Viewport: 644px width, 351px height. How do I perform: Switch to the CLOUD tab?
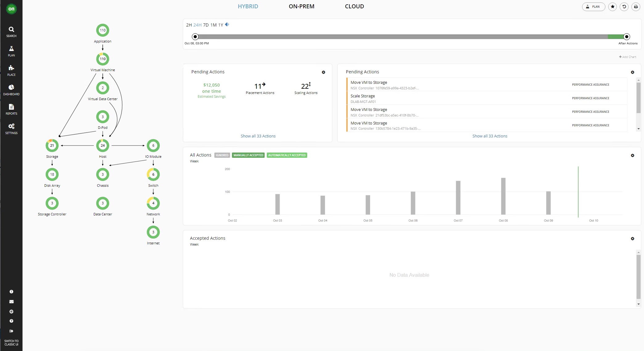[354, 6]
